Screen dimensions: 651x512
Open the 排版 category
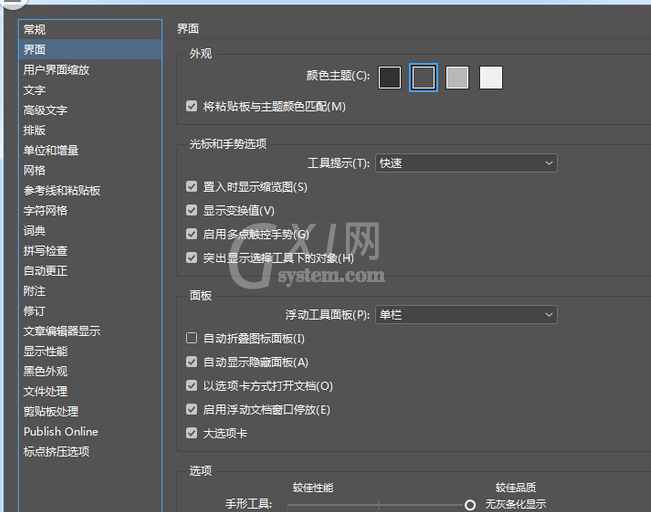click(x=90, y=130)
